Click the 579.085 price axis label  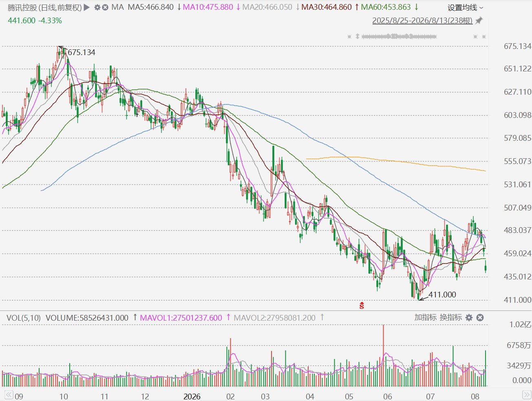point(517,138)
